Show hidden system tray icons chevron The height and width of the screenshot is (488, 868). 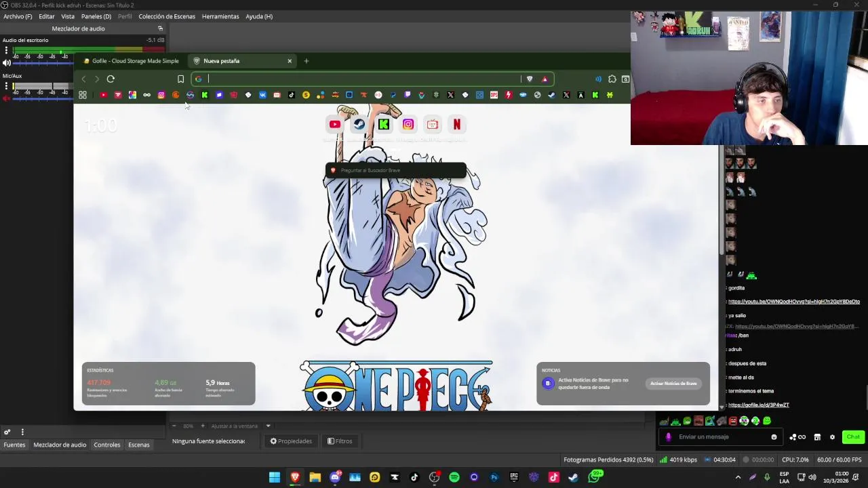[738, 477]
